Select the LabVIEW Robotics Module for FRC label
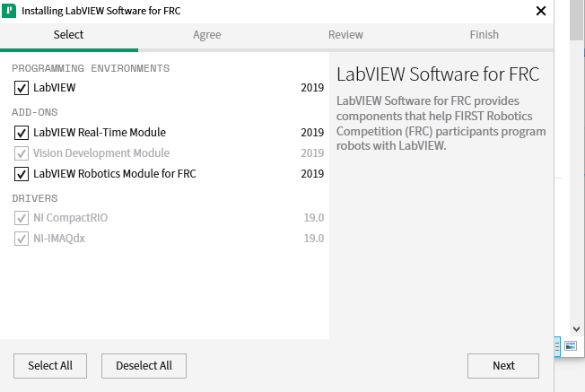 [x=115, y=174]
